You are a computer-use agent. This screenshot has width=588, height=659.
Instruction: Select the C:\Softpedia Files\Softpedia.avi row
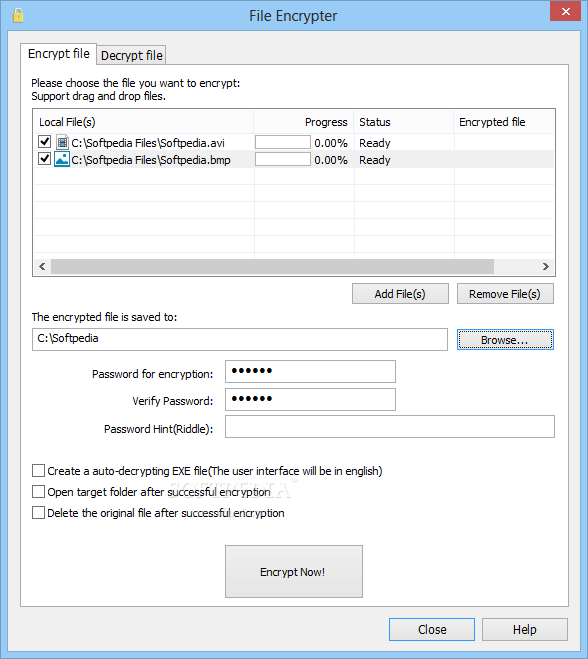click(x=294, y=142)
